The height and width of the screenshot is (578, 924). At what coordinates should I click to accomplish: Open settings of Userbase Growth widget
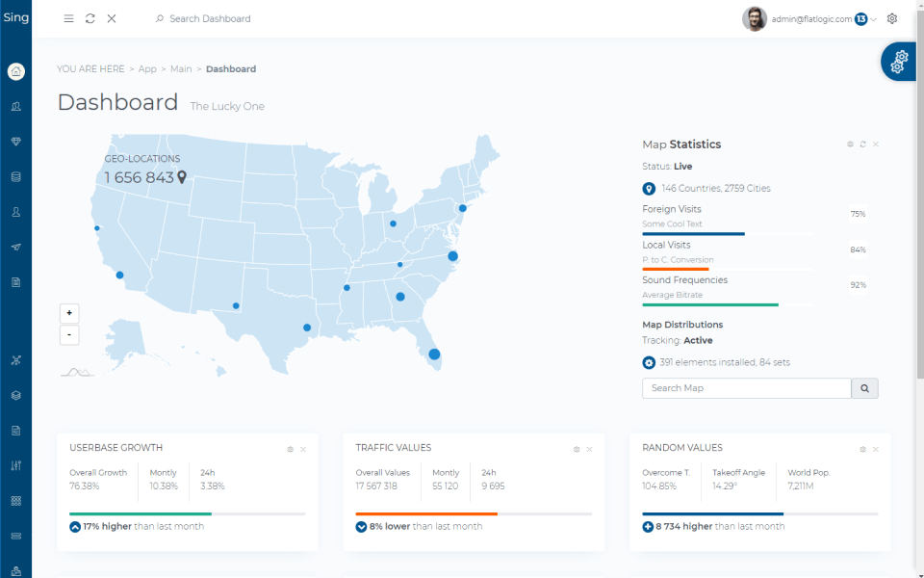pyautogui.click(x=290, y=449)
